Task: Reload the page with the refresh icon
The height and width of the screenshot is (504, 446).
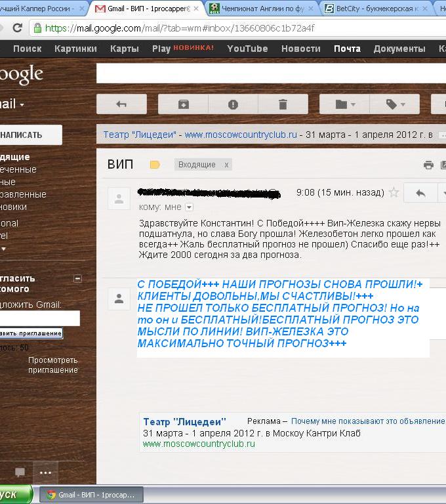Action: (x=17, y=28)
